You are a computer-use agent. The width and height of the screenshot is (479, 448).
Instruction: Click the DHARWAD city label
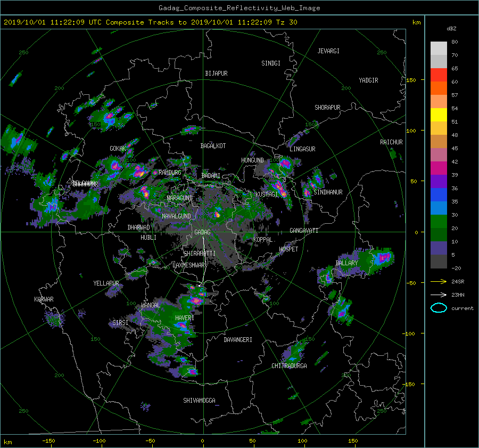pos(139,227)
